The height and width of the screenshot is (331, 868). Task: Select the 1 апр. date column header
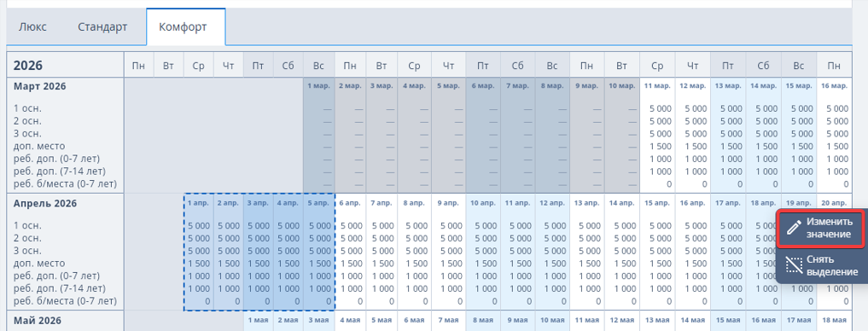(198, 203)
